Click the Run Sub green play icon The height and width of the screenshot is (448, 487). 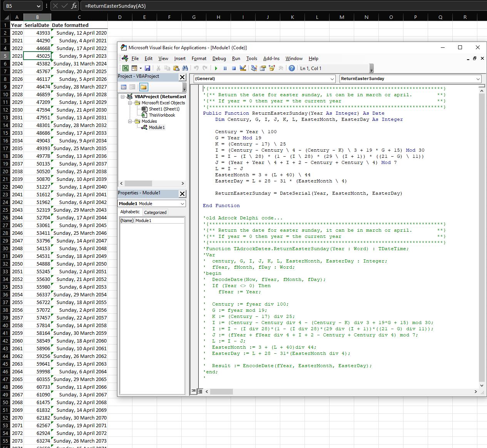(x=216, y=69)
